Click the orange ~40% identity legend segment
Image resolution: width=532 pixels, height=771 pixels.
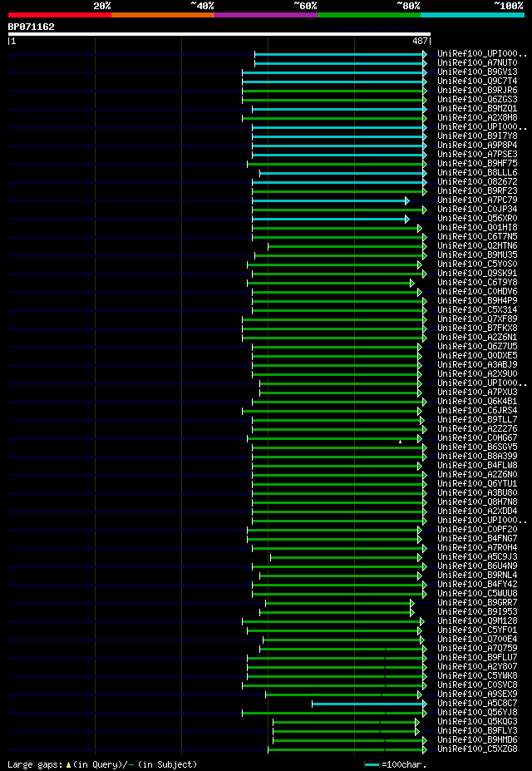163,15
